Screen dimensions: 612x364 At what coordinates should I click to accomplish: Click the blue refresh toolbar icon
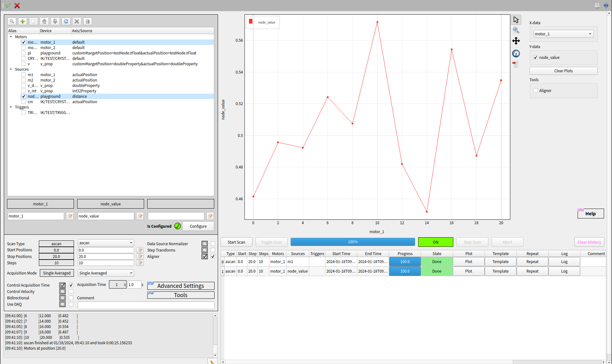click(x=66, y=21)
